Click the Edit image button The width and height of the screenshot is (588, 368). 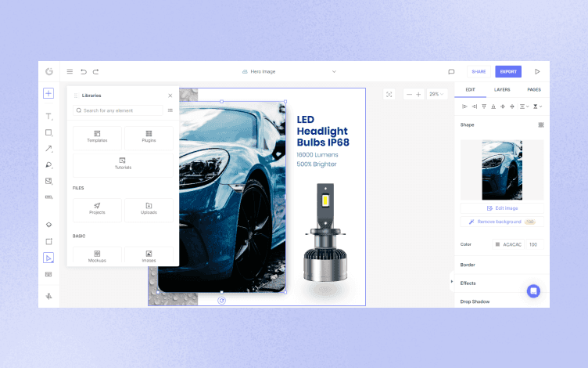point(502,208)
